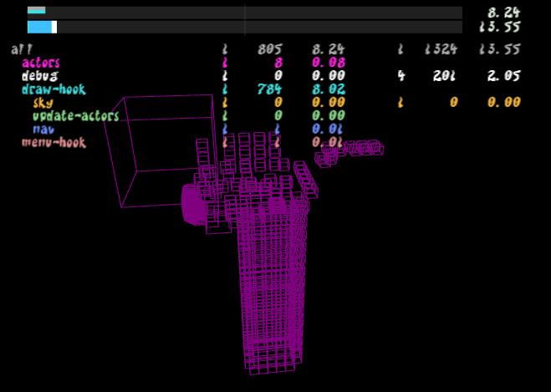This screenshot has width=551, height=392.
Task: Click the 784 count for draw-hook
Action: (270, 89)
